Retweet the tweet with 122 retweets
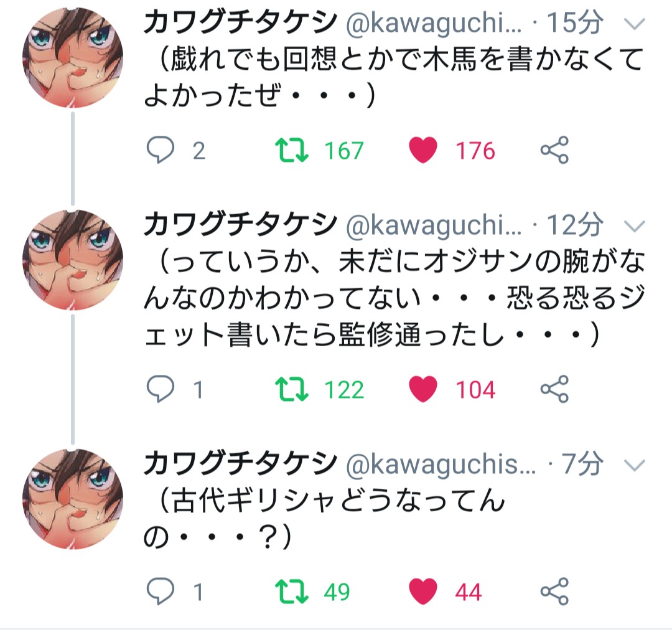Viewport: 672px width, 637px height. pos(291,389)
